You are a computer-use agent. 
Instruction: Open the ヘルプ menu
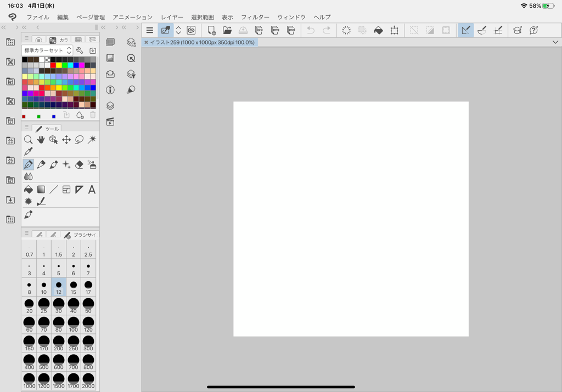click(322, 17)
